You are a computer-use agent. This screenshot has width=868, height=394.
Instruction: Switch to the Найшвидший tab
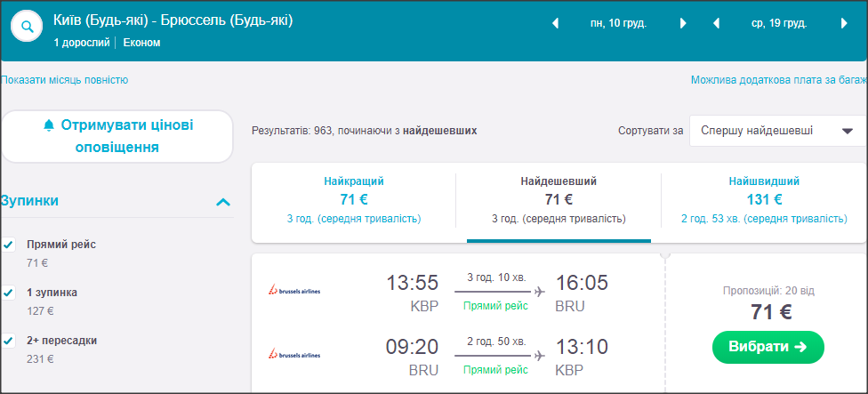click(x=763, y=200)
